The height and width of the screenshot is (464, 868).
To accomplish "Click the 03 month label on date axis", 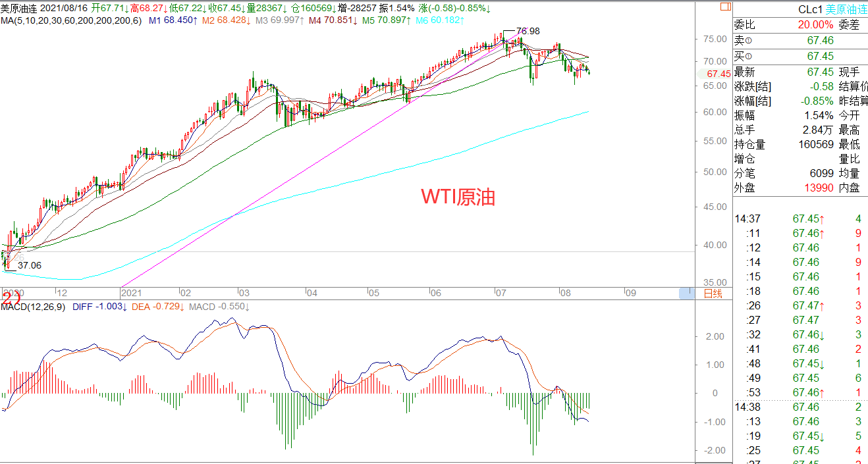I will pos(244,294).
